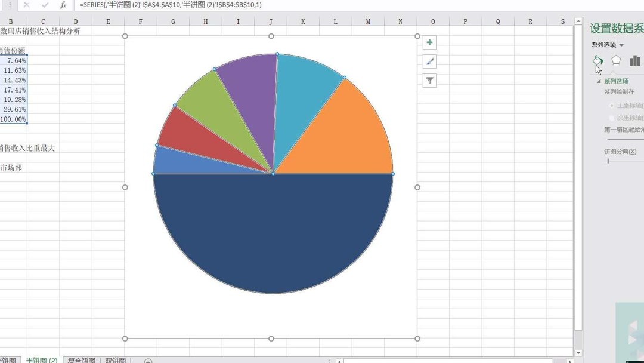Adjust the 饼图分离 separation slider
The height and width of the screenshot is (363, 644).
pyautogui.click(x=608, y=161)
